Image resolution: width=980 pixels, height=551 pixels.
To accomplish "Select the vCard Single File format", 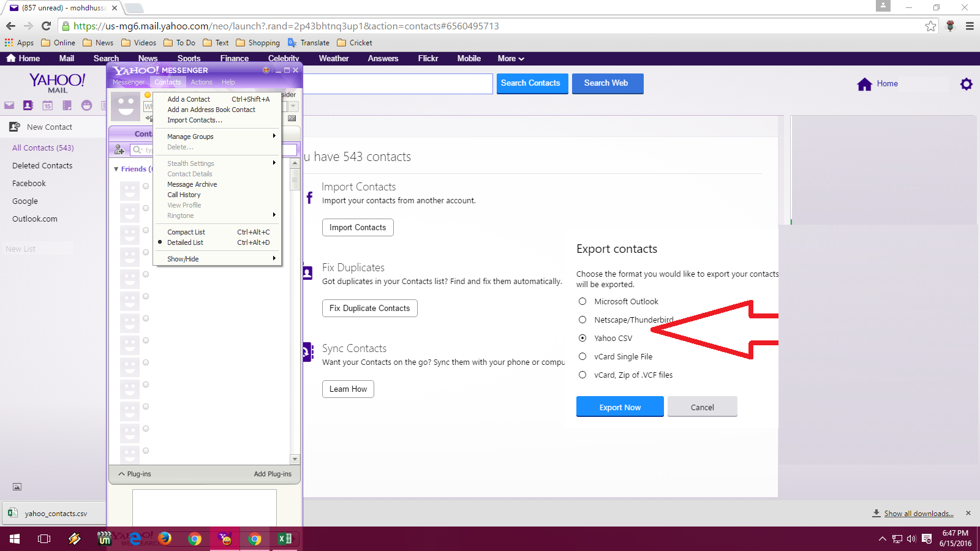I will tap(582, 356).
